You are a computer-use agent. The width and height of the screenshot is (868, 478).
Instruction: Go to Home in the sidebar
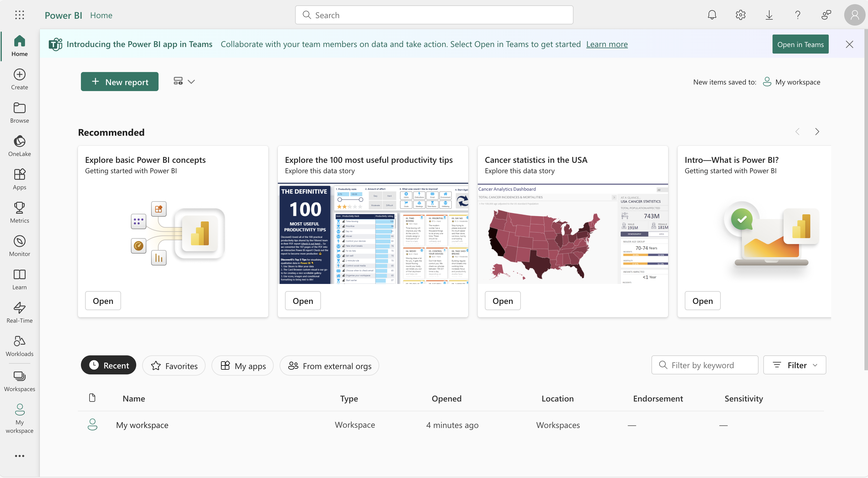point(20,46)
